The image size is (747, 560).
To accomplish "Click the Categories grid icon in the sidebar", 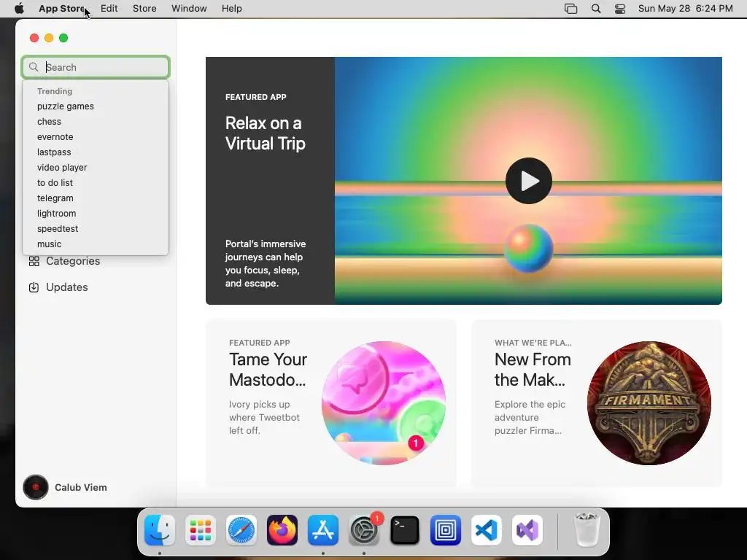I will 34,261.
